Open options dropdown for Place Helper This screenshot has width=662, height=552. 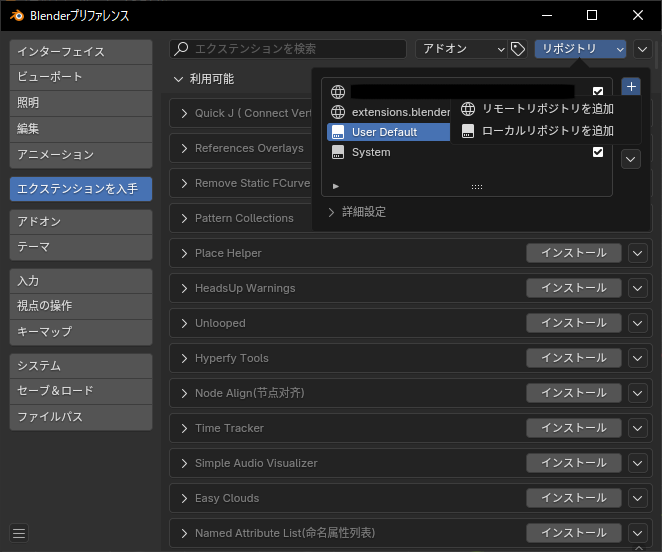click(x=638, y=253)
